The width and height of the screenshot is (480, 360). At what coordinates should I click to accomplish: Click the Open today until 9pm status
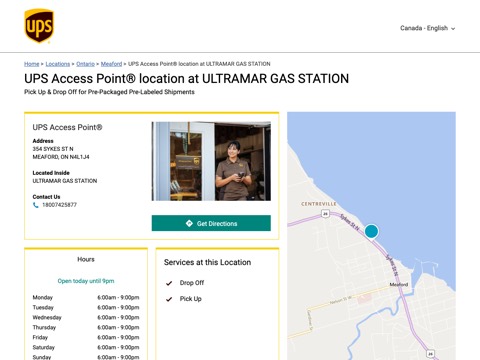[86, 281]
